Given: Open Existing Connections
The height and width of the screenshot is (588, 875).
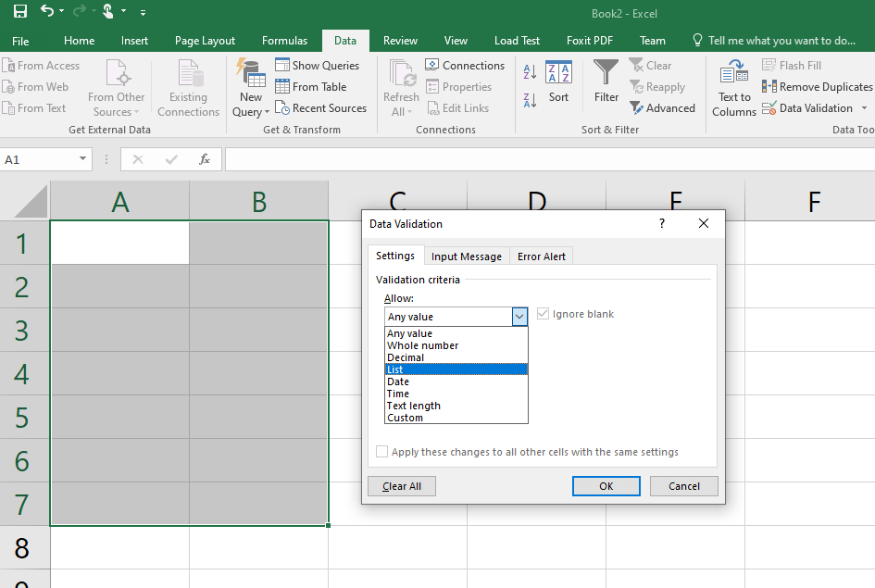Looking at the screenshot, I should (x=188, y=88).
